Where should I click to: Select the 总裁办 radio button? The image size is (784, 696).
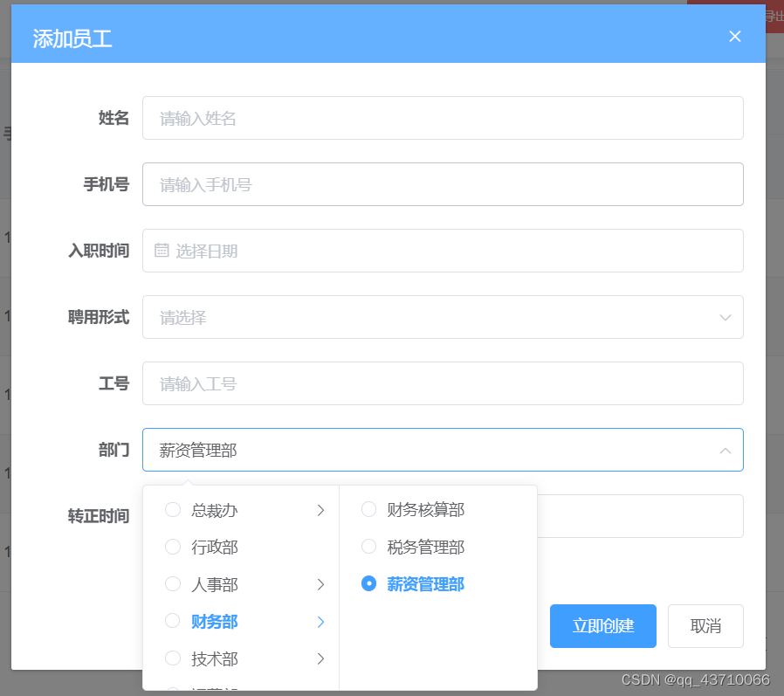point(172,510)
